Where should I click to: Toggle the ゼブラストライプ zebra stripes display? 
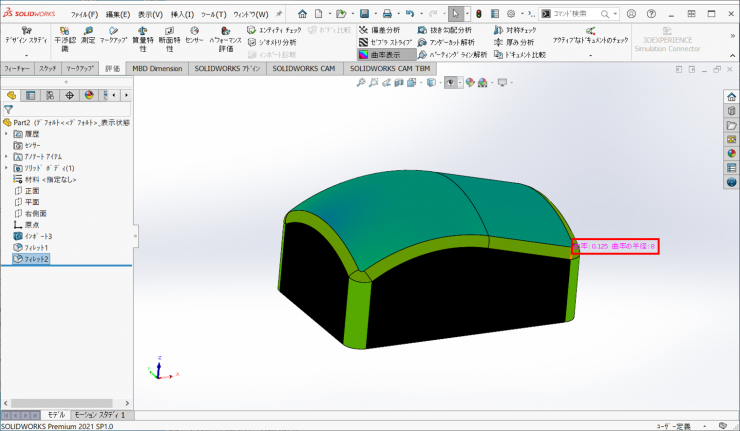[385, 43]
